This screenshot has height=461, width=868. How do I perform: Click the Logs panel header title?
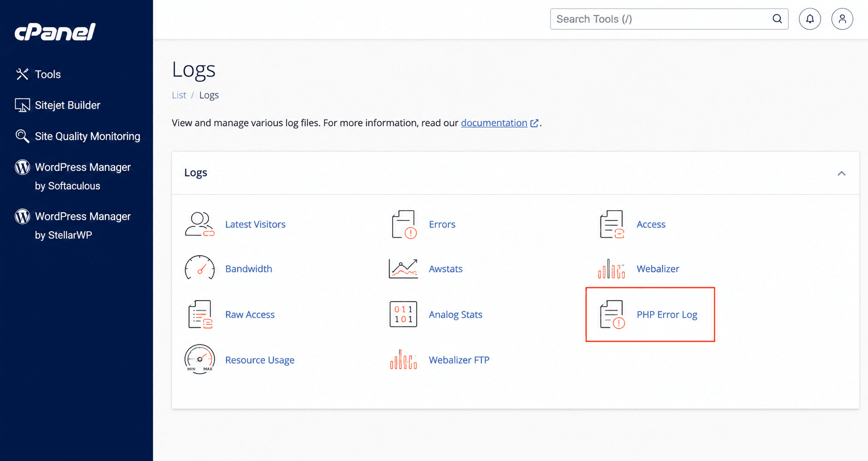(x=196, y=173)
